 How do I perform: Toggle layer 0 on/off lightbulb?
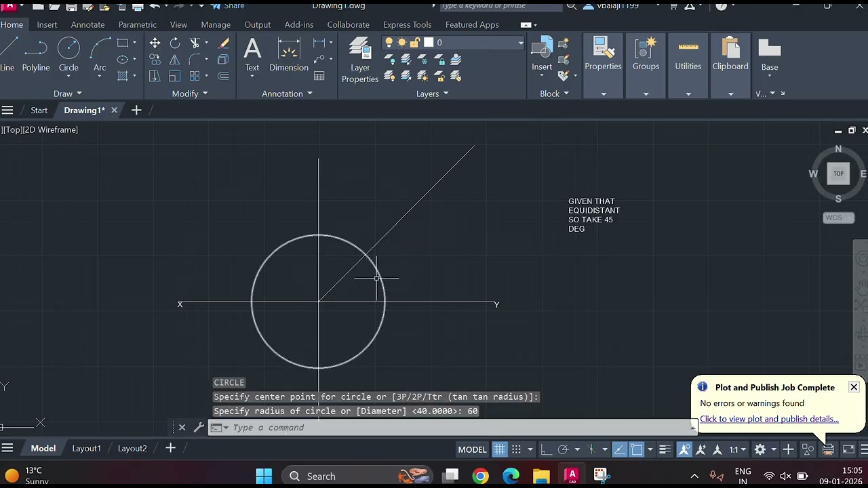[x=389, y=43]
